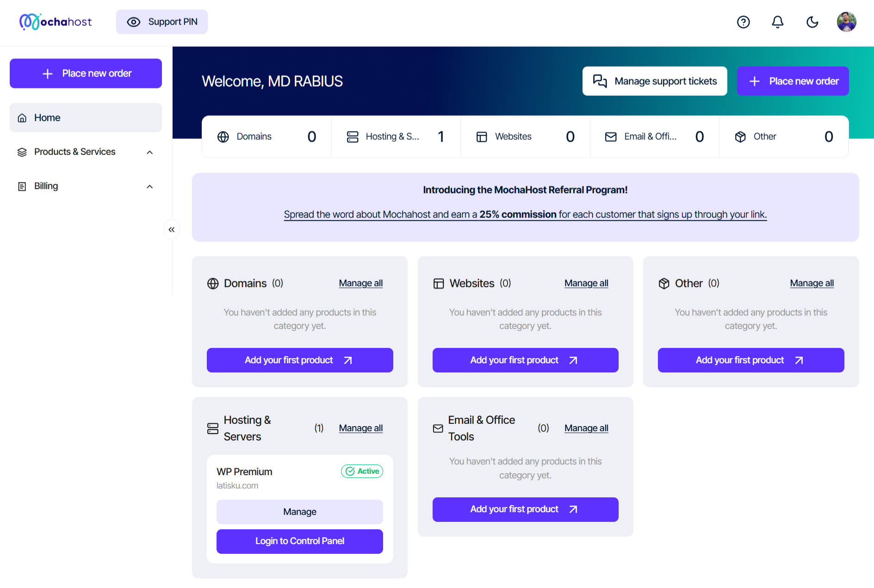Click the layers icon beside Products & Services
Image resolution: width=874 pixels, height=588 pixels.
(22, 152)
